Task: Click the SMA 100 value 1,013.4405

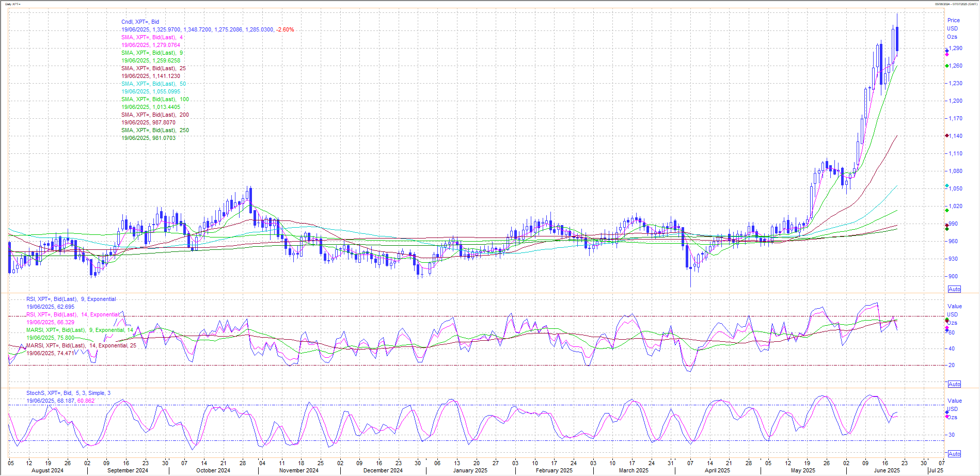Action: (x=151, y=107)
